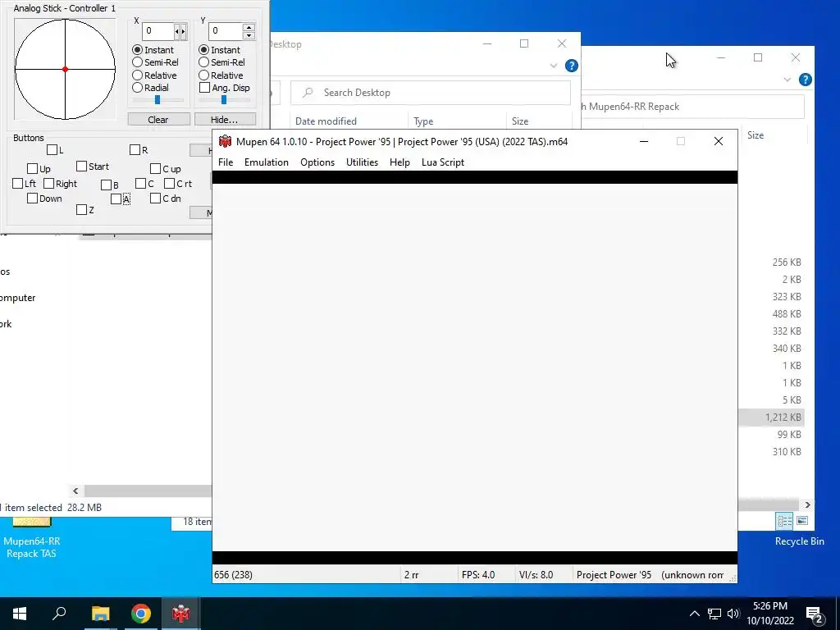Increase X value with right spinner arrow
840x630 pixels.
pos(183,32)
